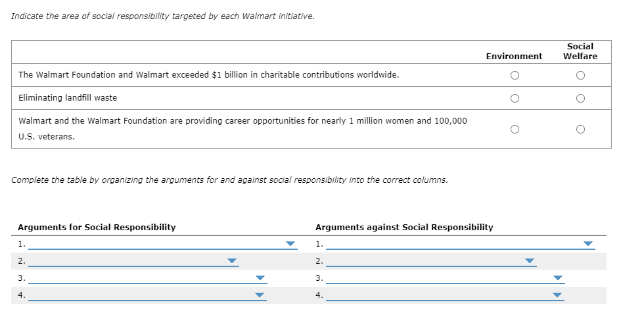Image resolution: width=644 pixels, height=319 pixels.
Task: Open dropdown 2 under Arguments for Social Responsibility
Action: click(x=133, y=261)
